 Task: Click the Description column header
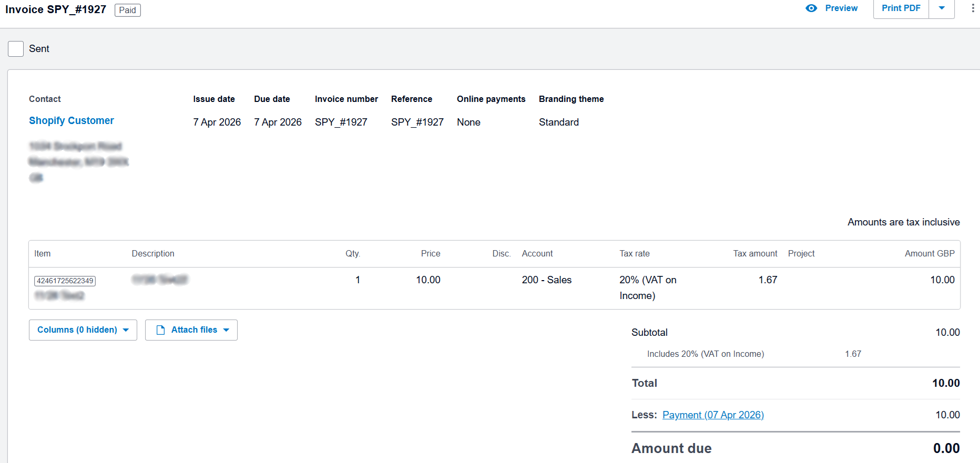pyautogui.click(x=153, y=254)
